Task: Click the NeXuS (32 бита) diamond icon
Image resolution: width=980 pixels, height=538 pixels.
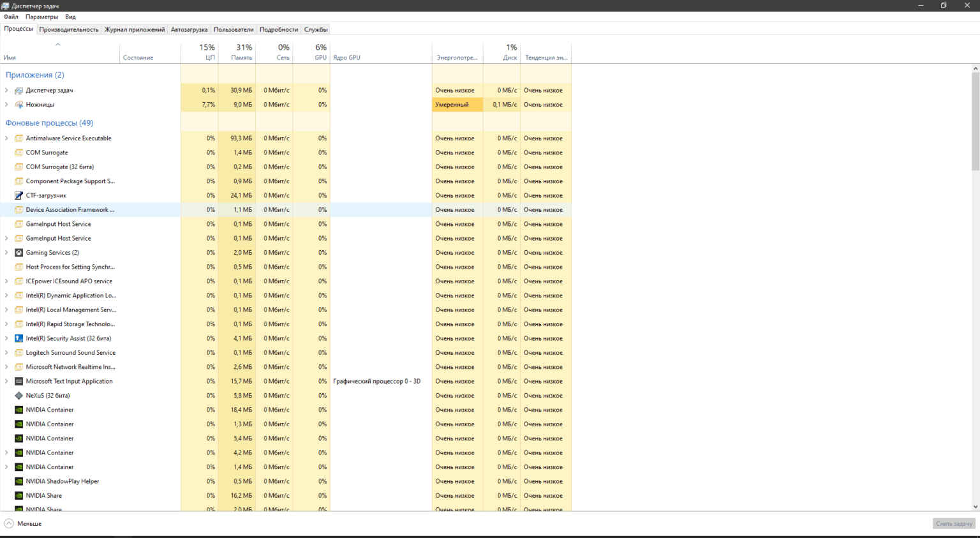Action: coord(19,396)
